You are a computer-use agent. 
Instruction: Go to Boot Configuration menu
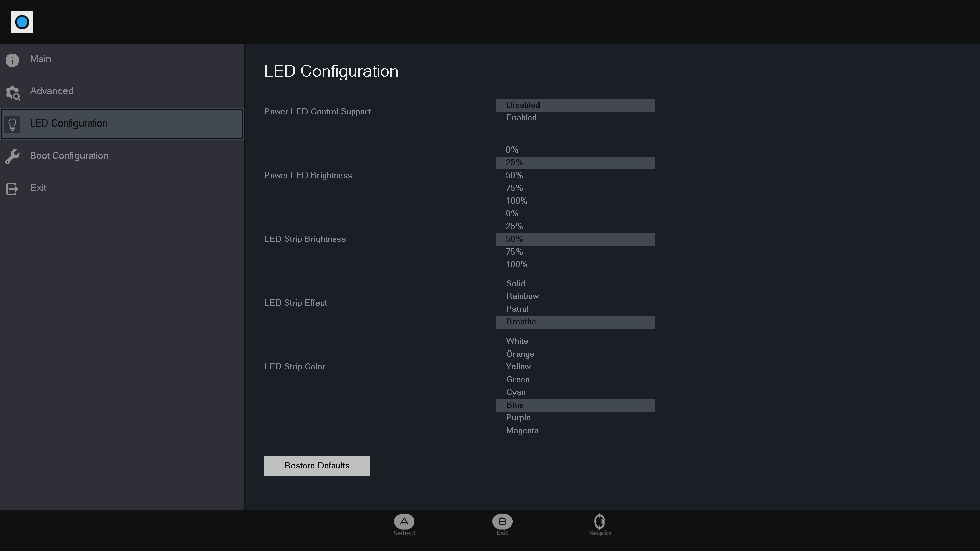click(x=122, y=156)
